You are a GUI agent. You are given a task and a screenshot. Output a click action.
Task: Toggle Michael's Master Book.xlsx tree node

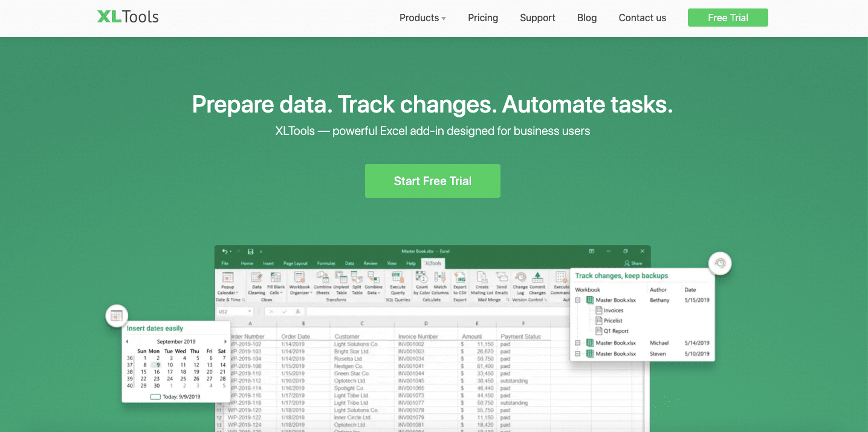click(578, 343)
